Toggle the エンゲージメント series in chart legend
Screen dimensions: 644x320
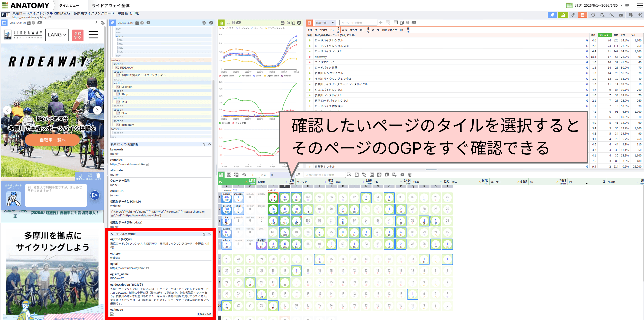(x=275, y=28)
